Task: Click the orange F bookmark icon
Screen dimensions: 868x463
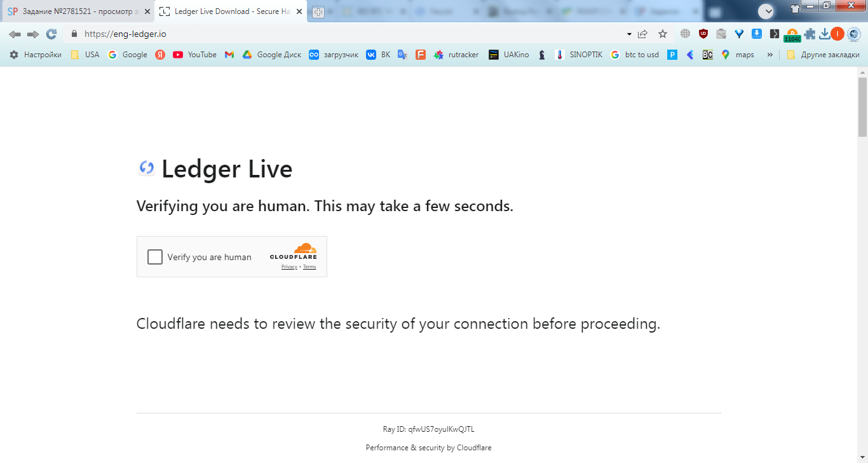Action: (x=420, y=55)
